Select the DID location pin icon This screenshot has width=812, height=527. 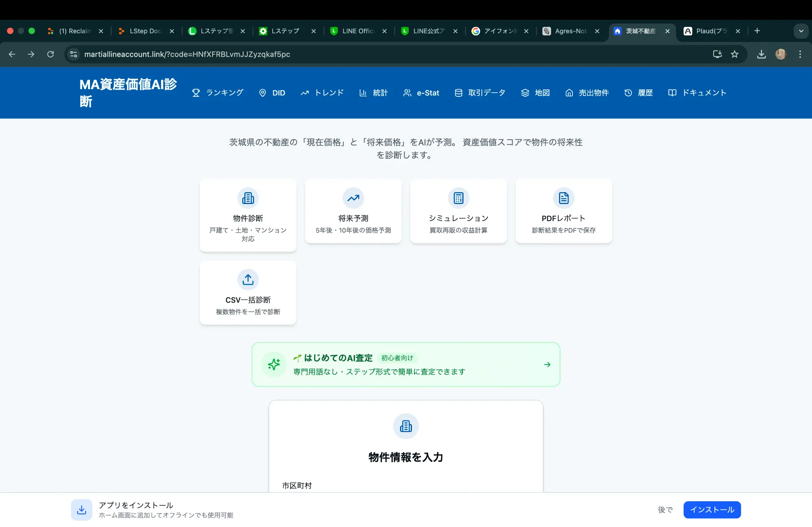point(262,93)
